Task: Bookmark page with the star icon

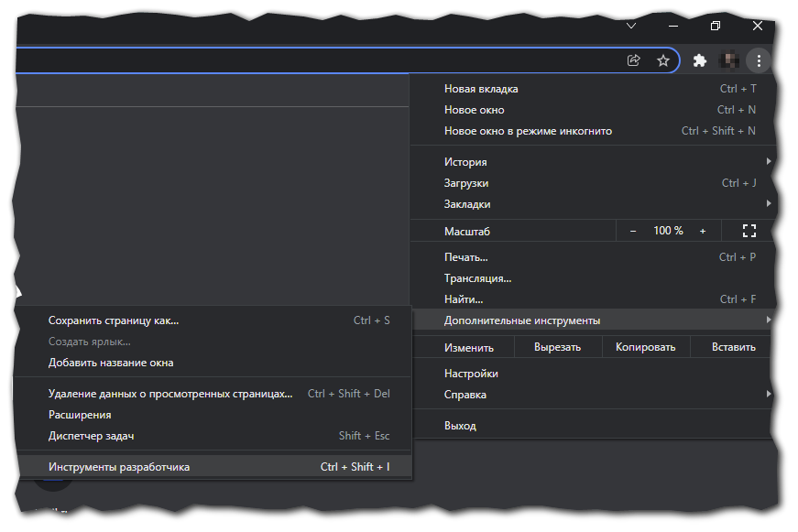Action: pyautogui.click(x=663, y=60)
